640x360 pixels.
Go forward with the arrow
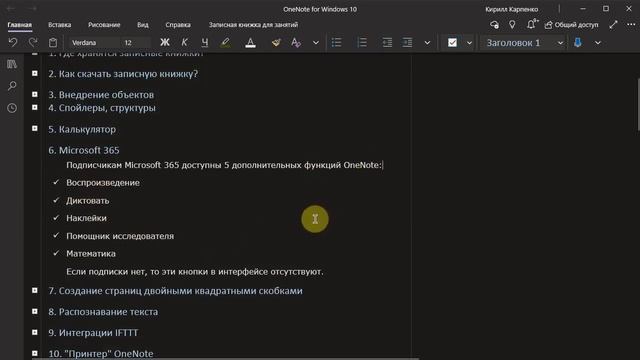(33, 9)
